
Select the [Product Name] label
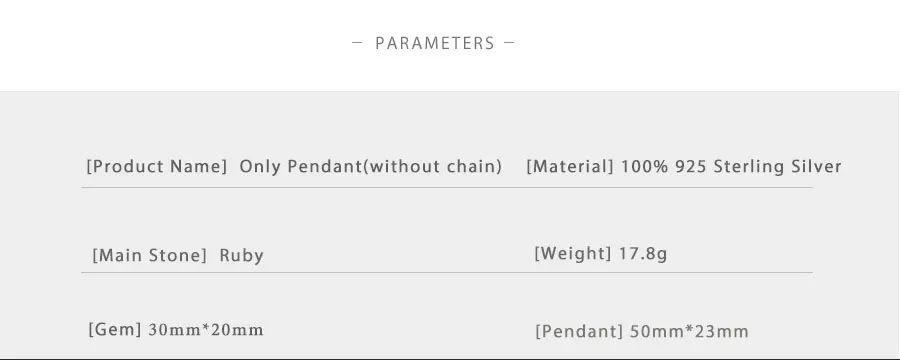tap(157, 167)
